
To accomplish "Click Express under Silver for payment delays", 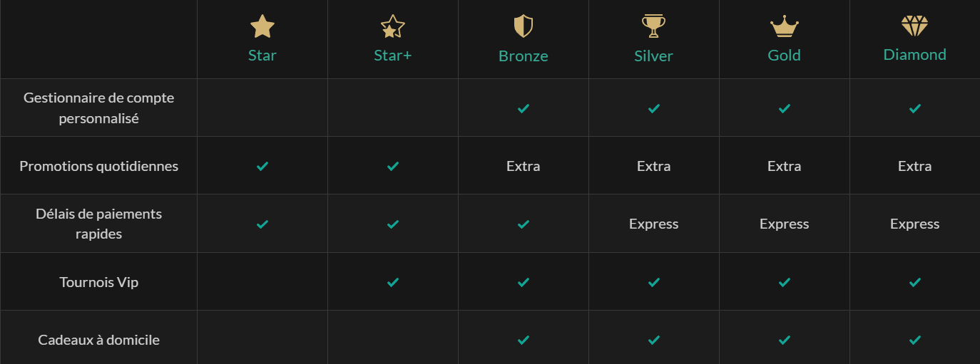I will (653, 224).
